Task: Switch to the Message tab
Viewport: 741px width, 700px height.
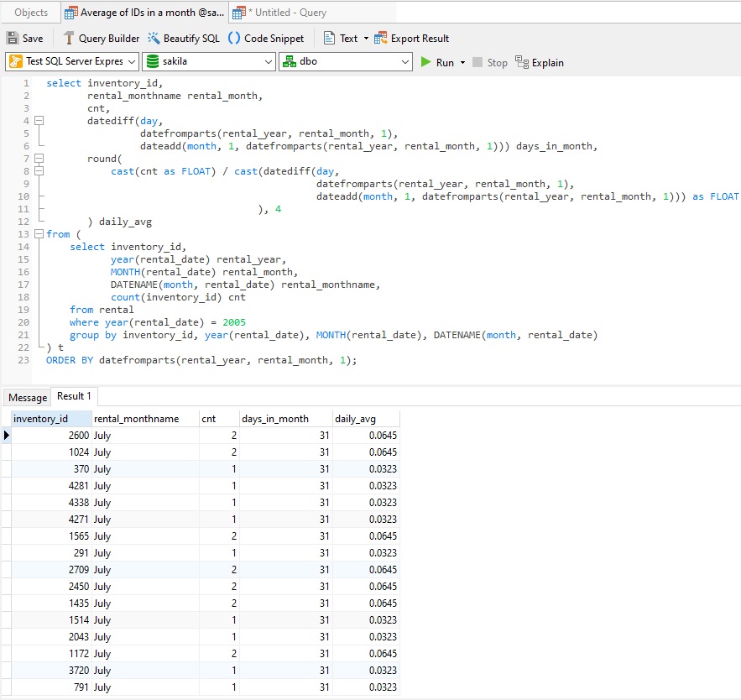Action: pyautogui.click(x=28, y=397)
